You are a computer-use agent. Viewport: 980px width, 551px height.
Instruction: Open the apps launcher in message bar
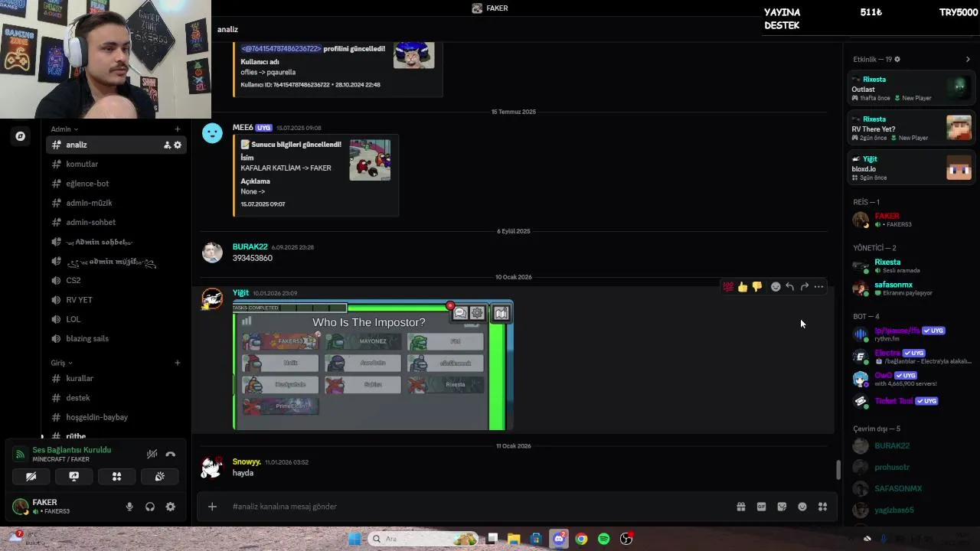(x=822, y=507)
